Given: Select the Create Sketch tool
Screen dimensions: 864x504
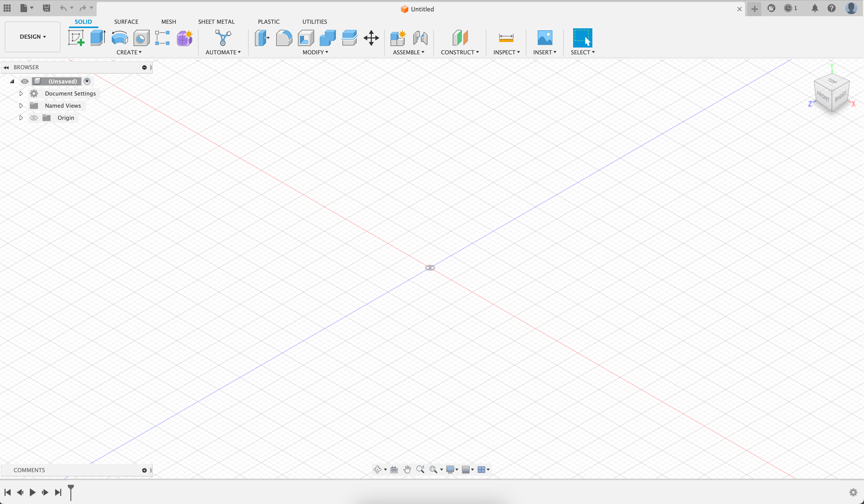Looking at the screenshot, I should 76,38.
